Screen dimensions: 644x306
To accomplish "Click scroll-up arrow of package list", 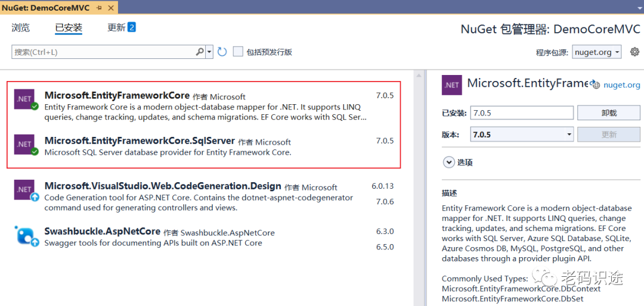I will [x=419, y=76].
